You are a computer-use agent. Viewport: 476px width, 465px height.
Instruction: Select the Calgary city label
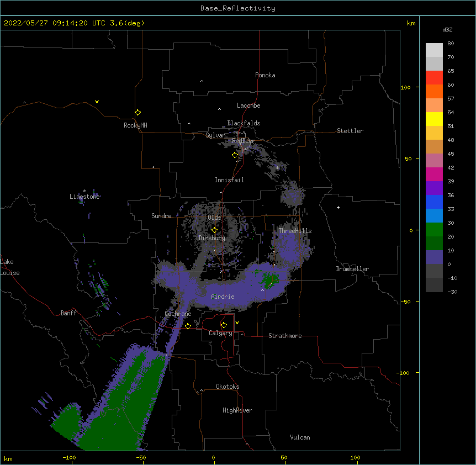(221, 333)
